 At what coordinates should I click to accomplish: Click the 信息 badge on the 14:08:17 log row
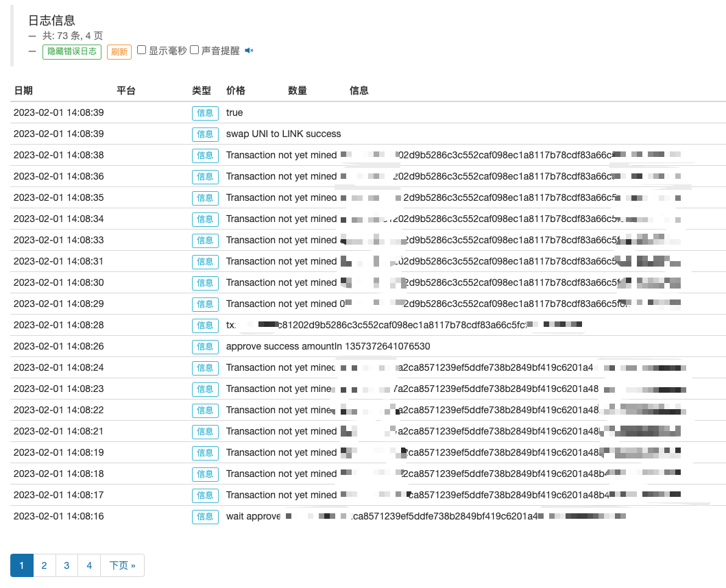click(x=205, y=495)
